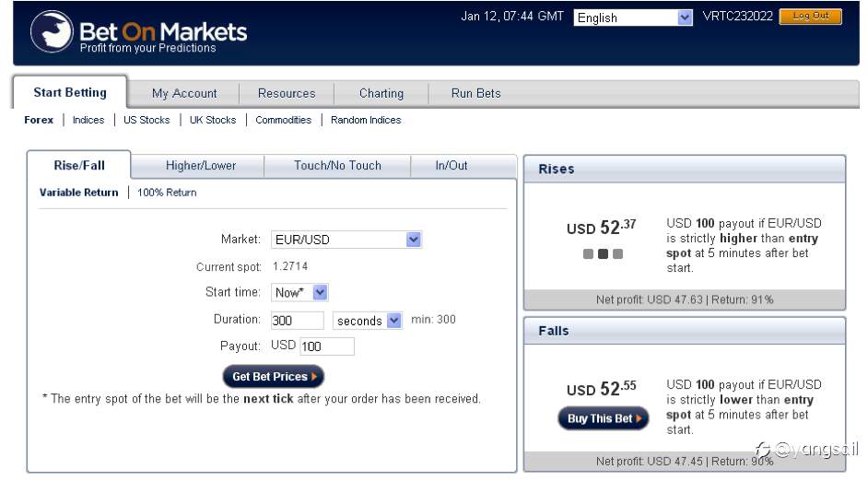Click the Bet On Markets logo icon
This screenshot has width=868, height=481.
click(x=52, y=31)
